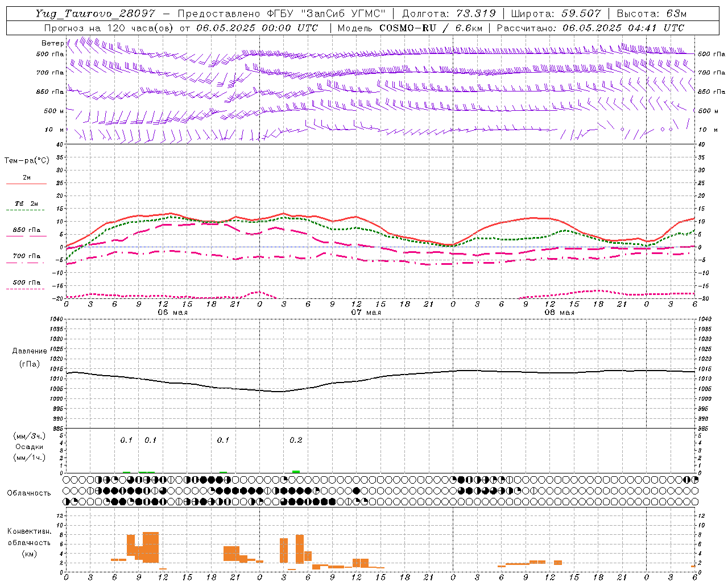Click the Модель COSMO-RU / 6.6км text
This screenshot has width=728, height=582.
[410, 28]
